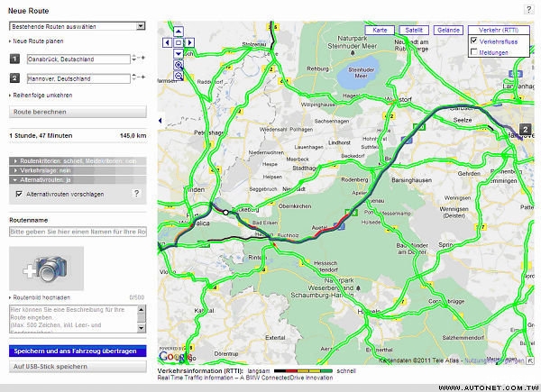Zoom in with the plus magnifier
This screenshot has height=392, width=541.
[179, 65]
